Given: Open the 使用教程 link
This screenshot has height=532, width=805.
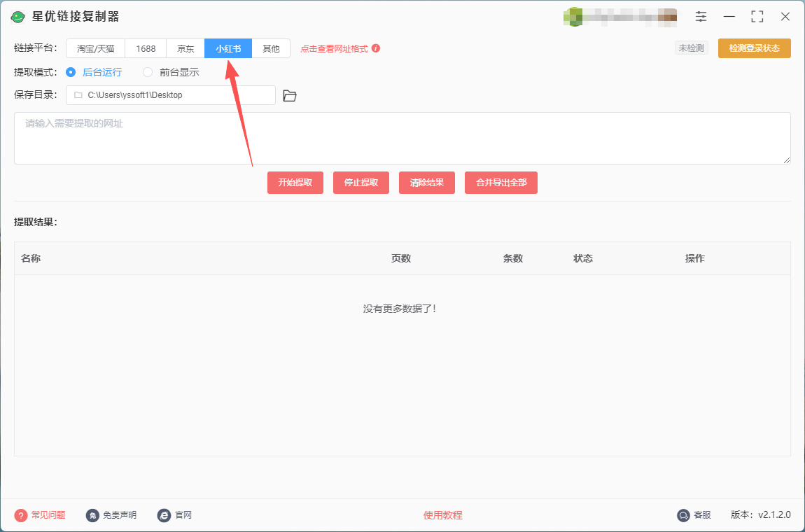Looking at the screenshot, I should tap(442, 515).
